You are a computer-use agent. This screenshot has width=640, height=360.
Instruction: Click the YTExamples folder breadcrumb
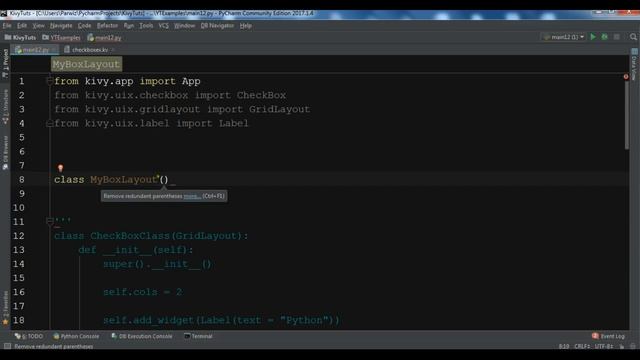[x=61, y=38]
